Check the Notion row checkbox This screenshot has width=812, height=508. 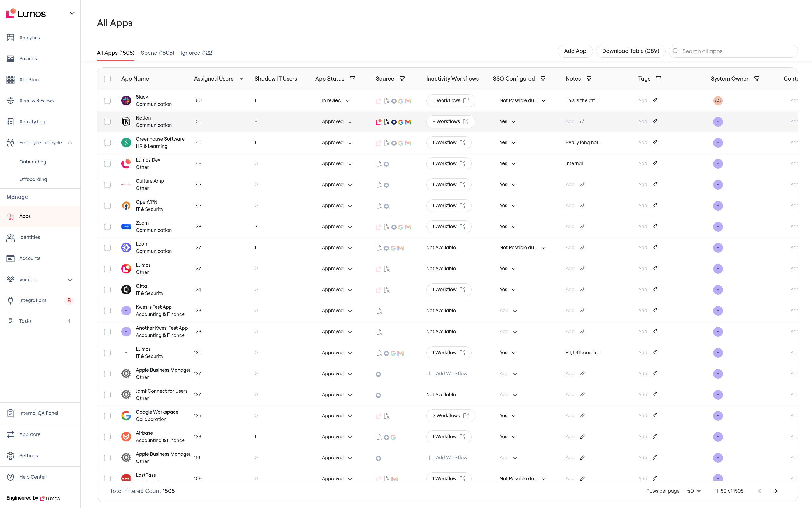tap(107, 122)
